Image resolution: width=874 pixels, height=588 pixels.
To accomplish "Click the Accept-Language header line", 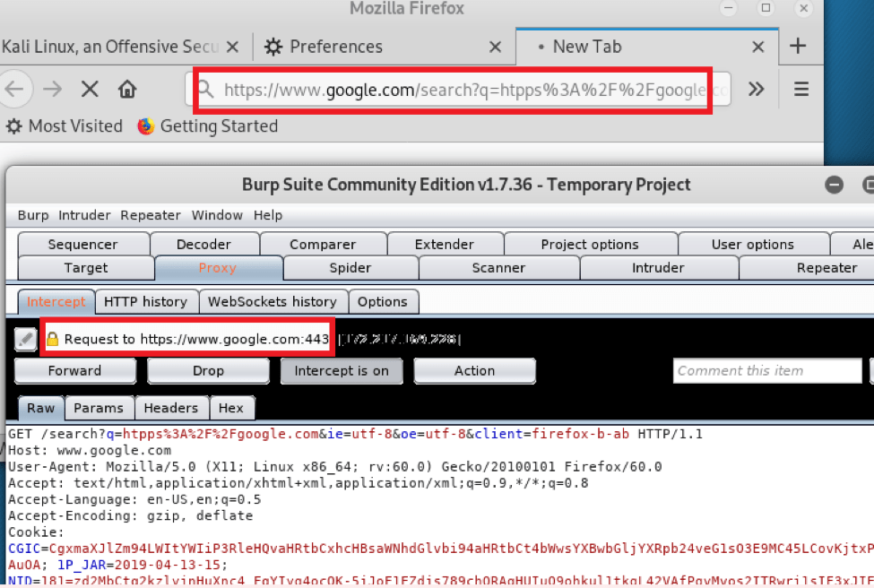I will 134,499.
